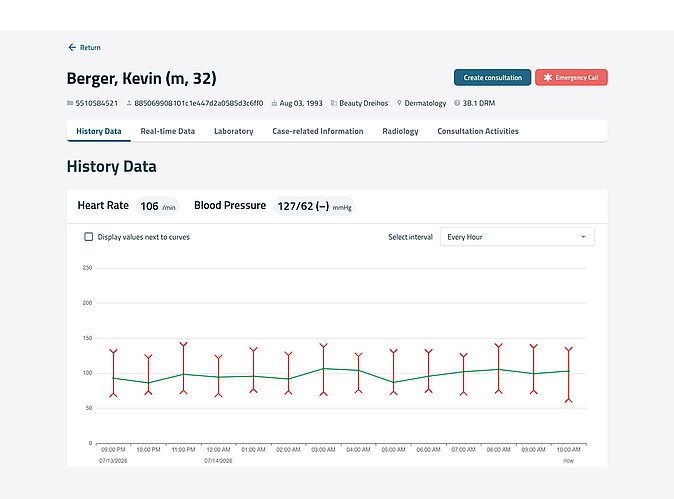The width and height of the screenshot is (674, 499).
Task: Click the 10:00 AM blood pressure bar
Action: (x=569, y=374)
